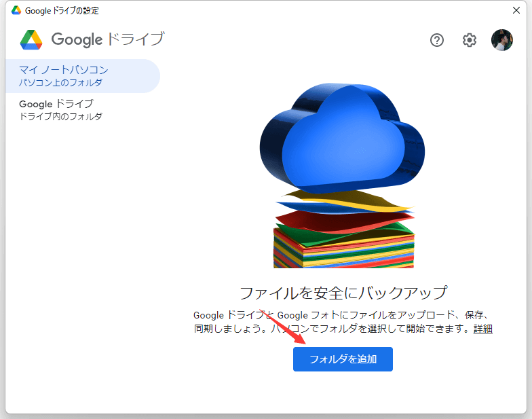
Task: Click the account profile picture
Action: pos(502,40)
